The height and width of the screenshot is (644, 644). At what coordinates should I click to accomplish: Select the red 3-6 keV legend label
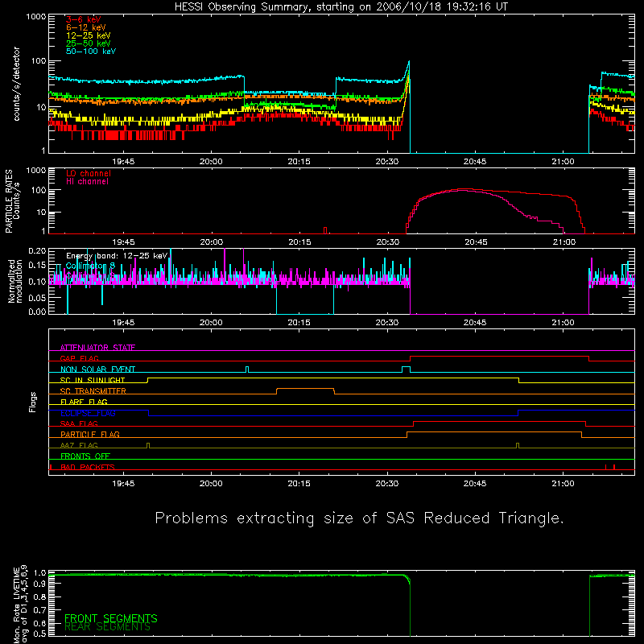84,19
